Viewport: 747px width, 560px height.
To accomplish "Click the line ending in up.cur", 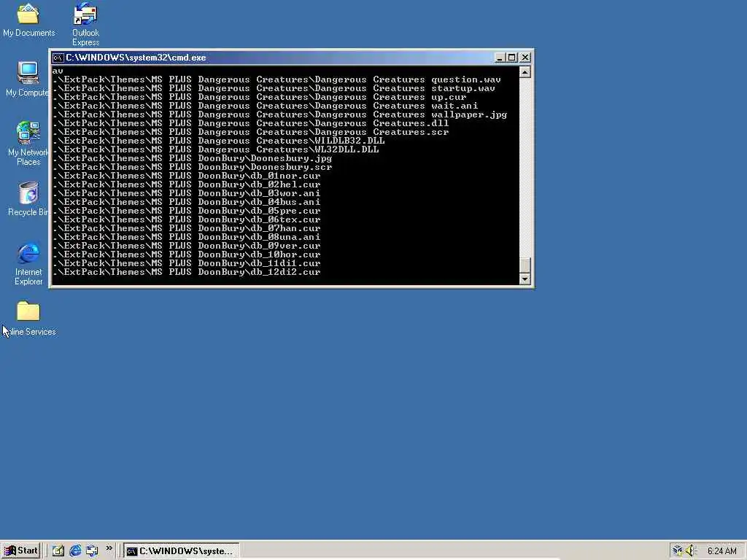I will [x=259, y=97].
